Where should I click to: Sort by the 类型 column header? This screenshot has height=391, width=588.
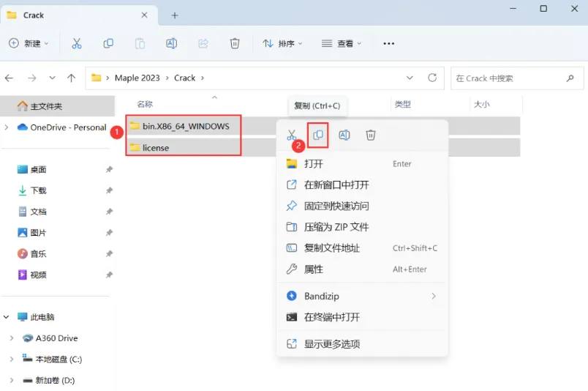403,104
